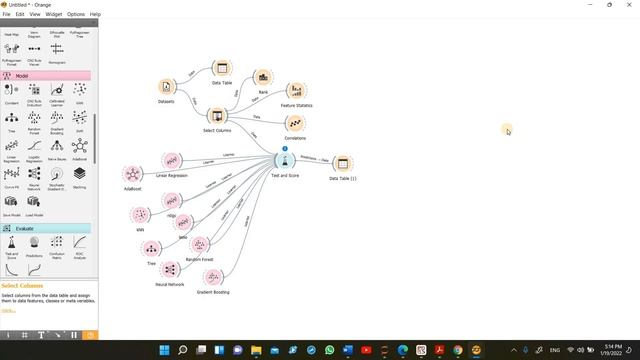Image resolution: width=640 pixels, height=360 pixels.
Task: Open the Edit menu
Action: [x=20, y=14]
